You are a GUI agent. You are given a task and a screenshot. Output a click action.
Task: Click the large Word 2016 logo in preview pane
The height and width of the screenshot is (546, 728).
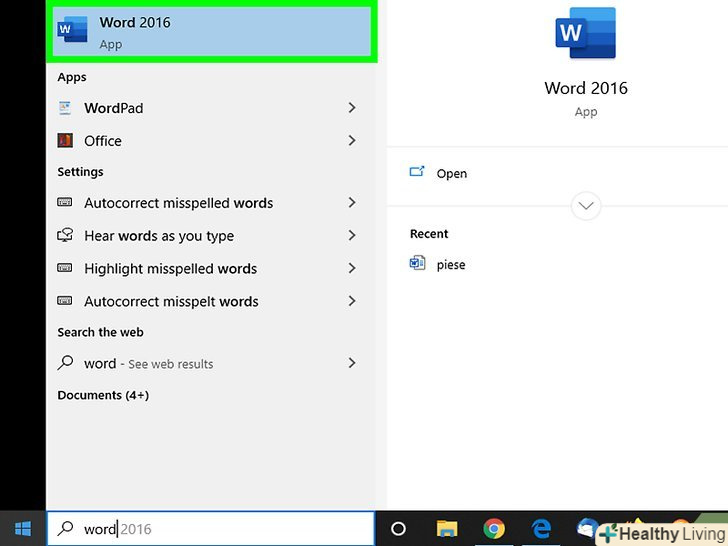pyautogui.click(x=585, y=32)
